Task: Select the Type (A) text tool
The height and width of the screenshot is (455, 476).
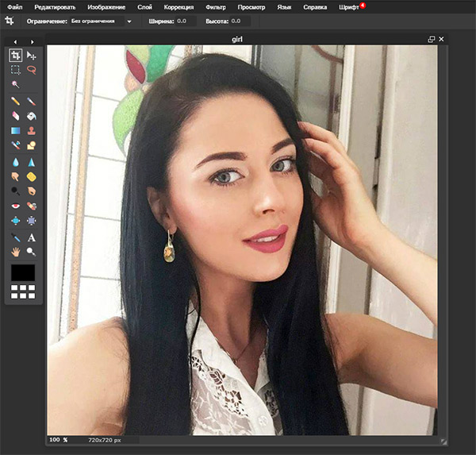Action: pos(32,237)
